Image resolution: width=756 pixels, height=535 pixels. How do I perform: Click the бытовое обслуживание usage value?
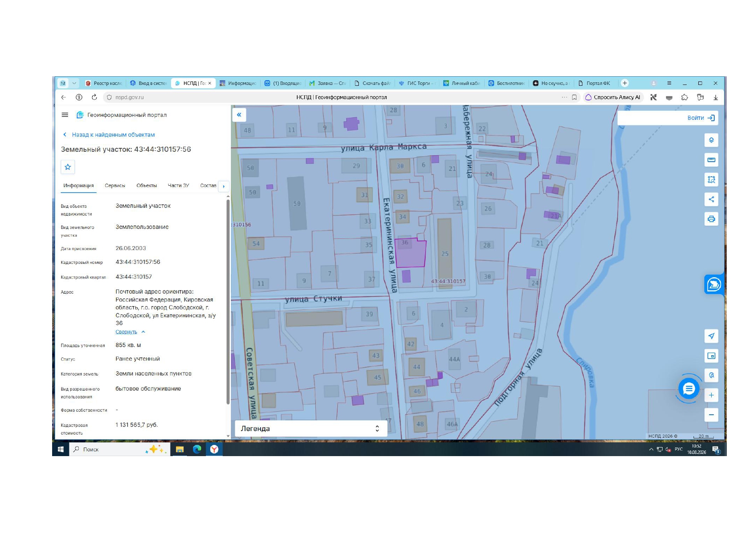click(148, 388)
